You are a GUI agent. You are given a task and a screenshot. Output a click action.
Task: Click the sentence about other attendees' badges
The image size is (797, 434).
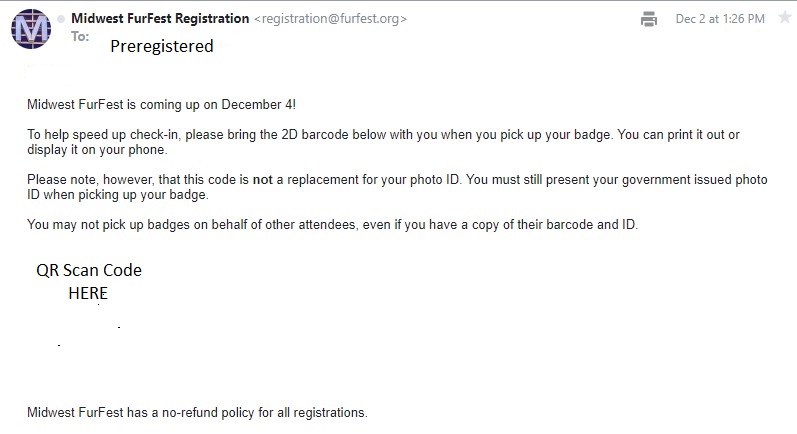coord(332,224)
